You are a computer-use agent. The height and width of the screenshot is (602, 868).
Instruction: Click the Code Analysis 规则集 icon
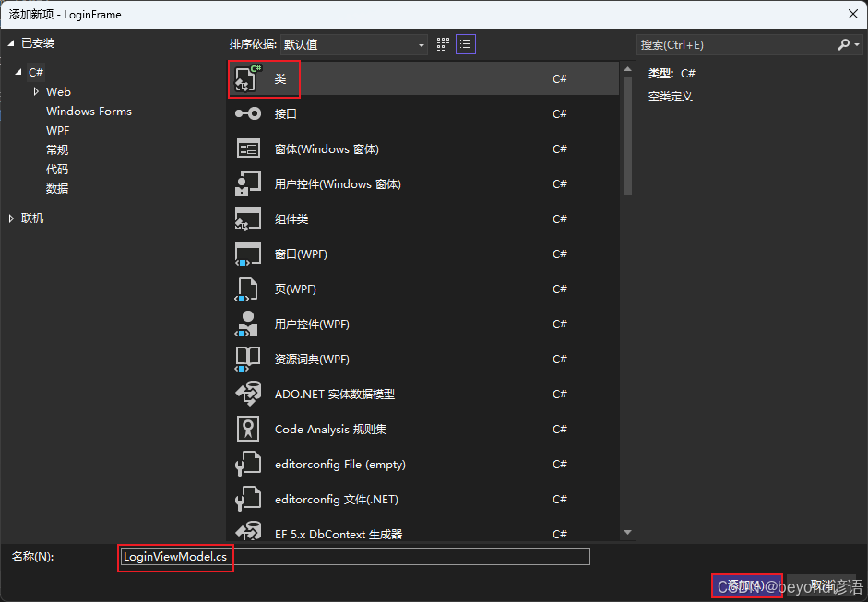248,430
